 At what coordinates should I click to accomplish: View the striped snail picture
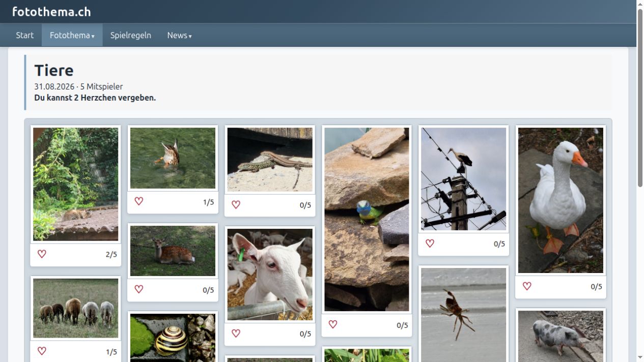pos(173,338)
